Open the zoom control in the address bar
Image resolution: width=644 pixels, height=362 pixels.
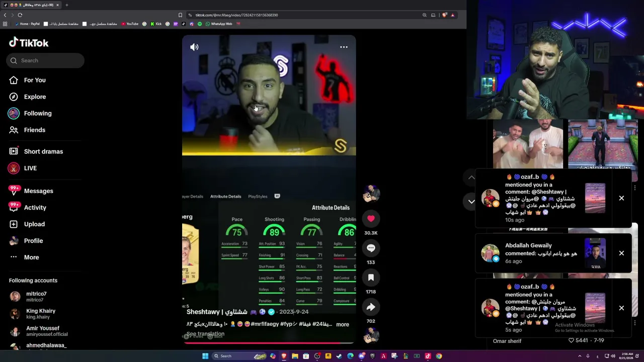425,15
